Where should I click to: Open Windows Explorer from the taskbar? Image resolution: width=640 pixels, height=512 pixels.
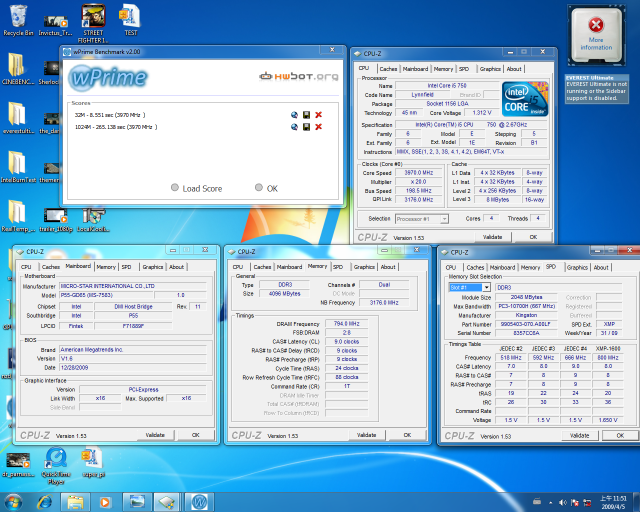(x=75, y=502)
